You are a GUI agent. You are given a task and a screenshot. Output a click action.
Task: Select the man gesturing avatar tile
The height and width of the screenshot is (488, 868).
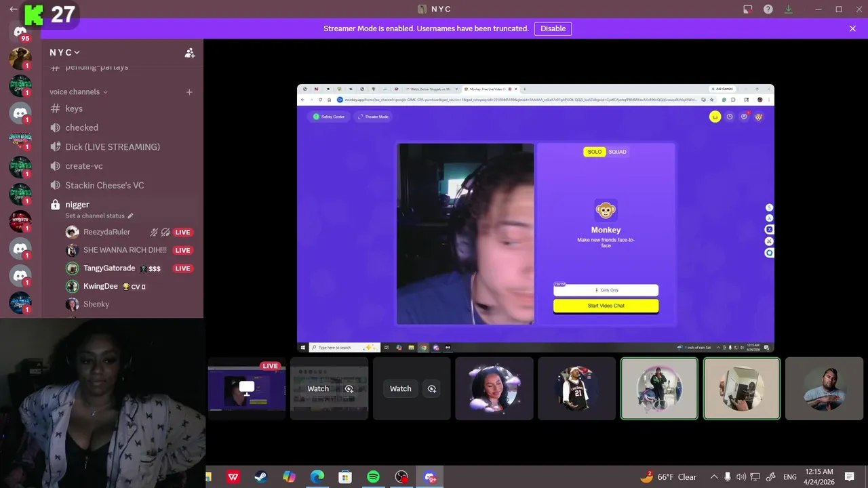point(825,389)
